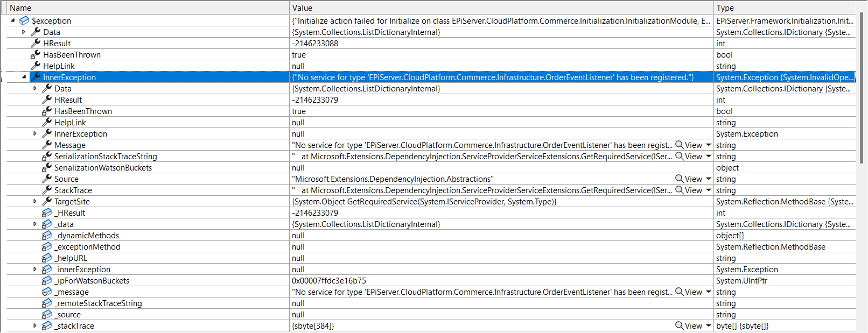Viewport: 868px width, 333px height.
Task: Click the field icon next to _ipForWatsonBuckets
Action: point(47,281)
